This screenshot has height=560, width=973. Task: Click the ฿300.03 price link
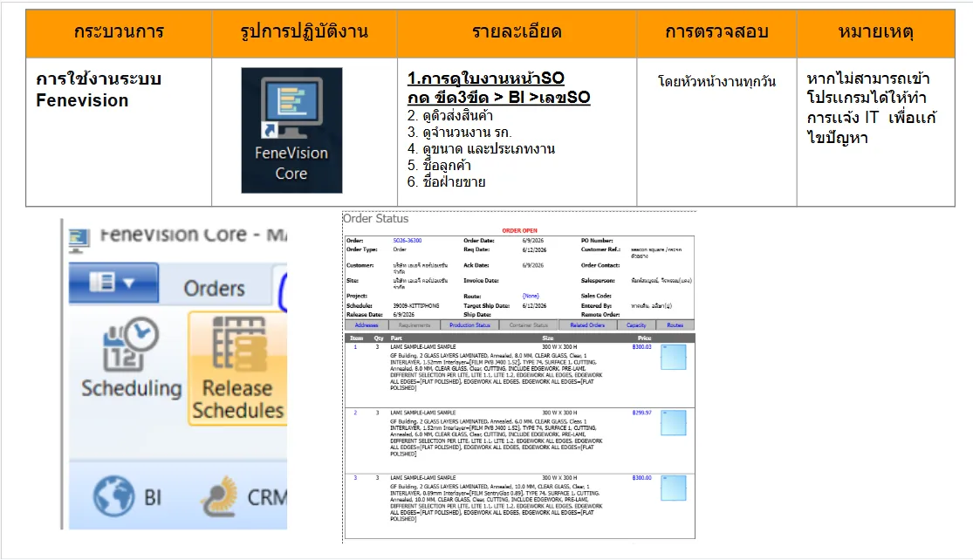(x=641, y=347)
